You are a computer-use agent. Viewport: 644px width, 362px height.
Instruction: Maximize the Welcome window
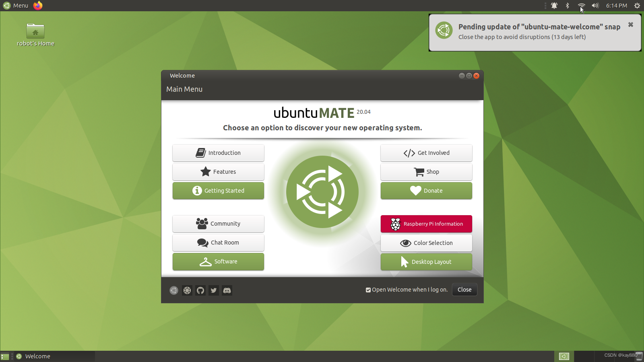[469, 76]
